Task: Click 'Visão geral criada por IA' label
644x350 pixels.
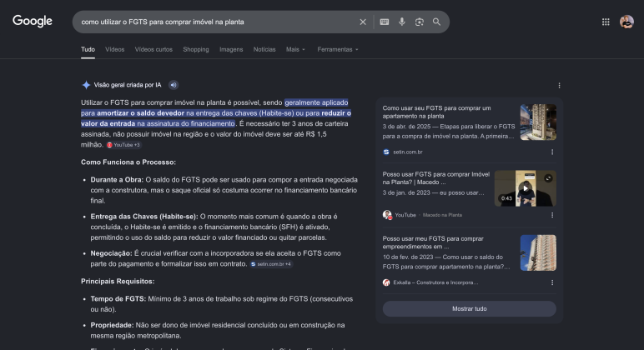Action: point(128,85)
